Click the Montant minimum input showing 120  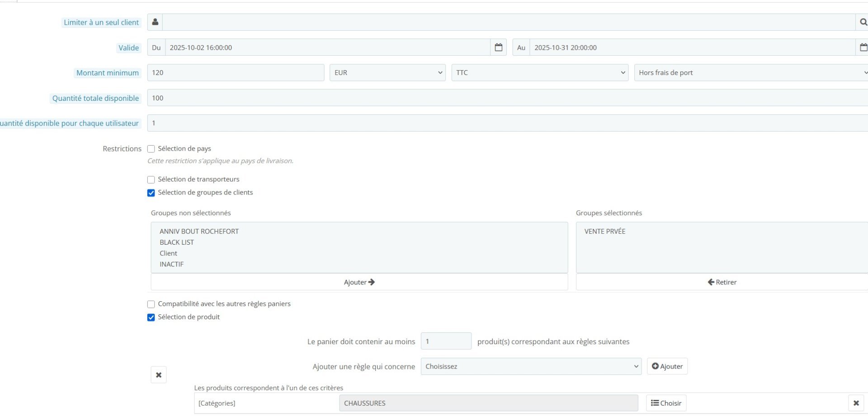pos(236,73)
